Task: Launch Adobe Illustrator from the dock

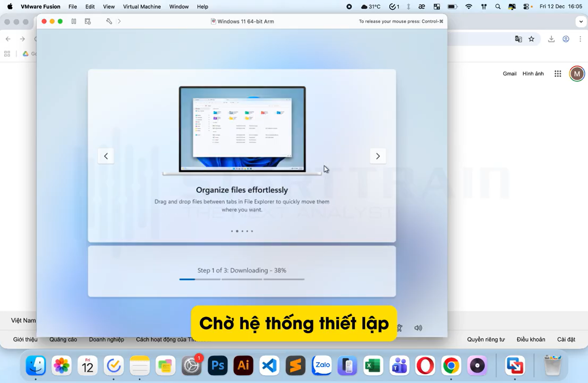Action: (x=243, y=365)
